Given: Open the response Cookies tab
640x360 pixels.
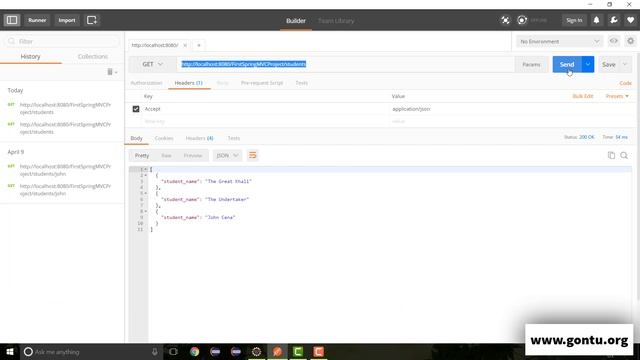Looking at the screenshot, I should click(x=164, y=138).
